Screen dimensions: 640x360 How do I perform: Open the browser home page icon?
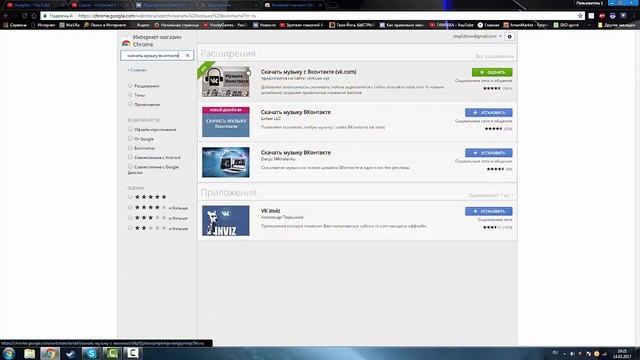click(34, 16)
